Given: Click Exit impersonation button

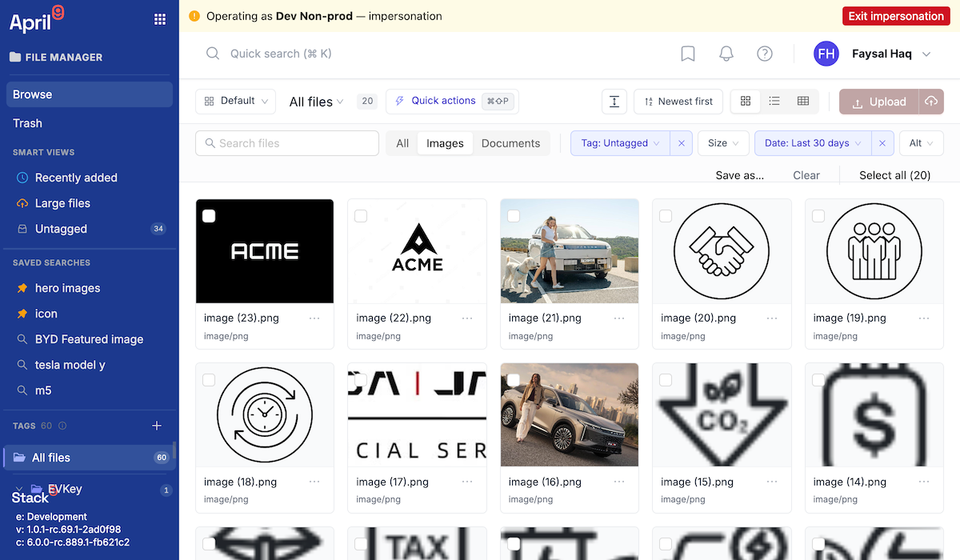Looking at the screenshot, I should [x=896, y=16].
